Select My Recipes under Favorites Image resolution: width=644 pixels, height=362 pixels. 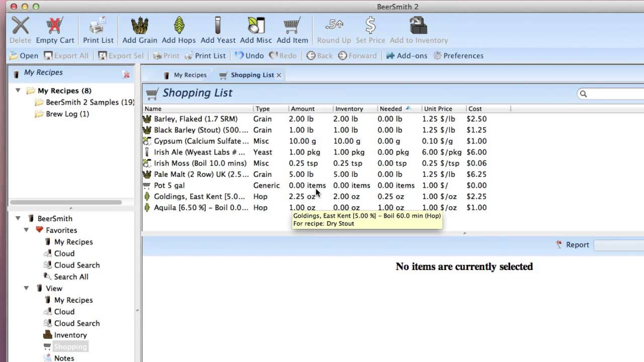(68, 242)
